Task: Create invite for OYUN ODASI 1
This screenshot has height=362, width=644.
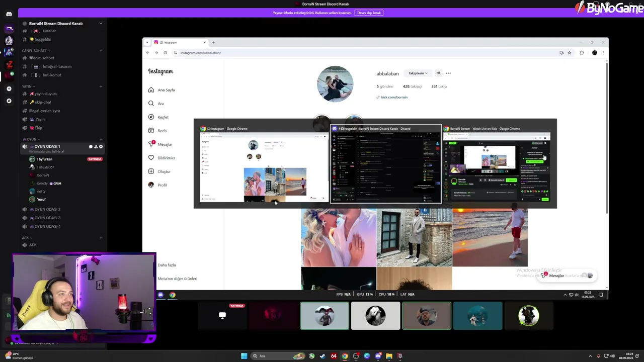Action: (x=96, y=147)
